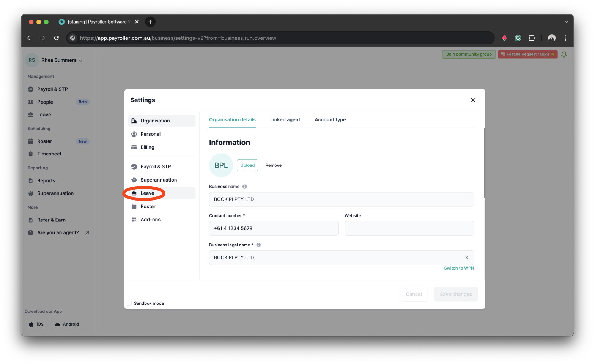Viewport: 595px width, 364px height.
Task: Go back in browser
Action: point(30,38)
